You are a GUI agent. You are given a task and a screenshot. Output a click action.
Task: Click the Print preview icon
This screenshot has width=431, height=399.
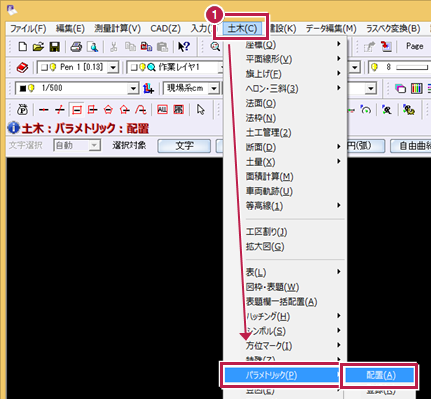coord(92,47)
